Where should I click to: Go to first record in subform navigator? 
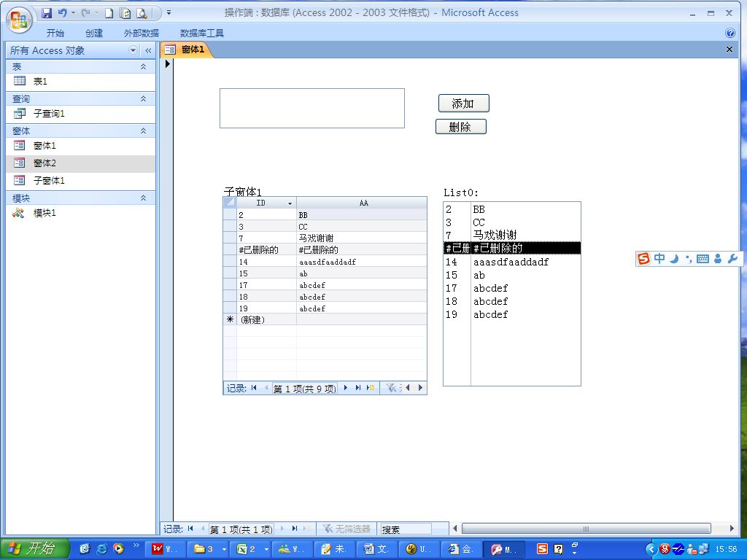point(254,388)
